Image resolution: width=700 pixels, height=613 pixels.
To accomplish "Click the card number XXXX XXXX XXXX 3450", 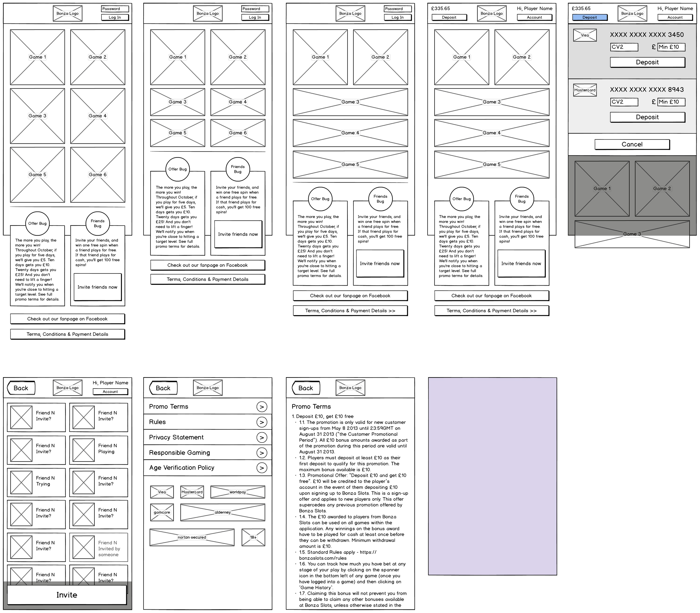I will (647, 35).
